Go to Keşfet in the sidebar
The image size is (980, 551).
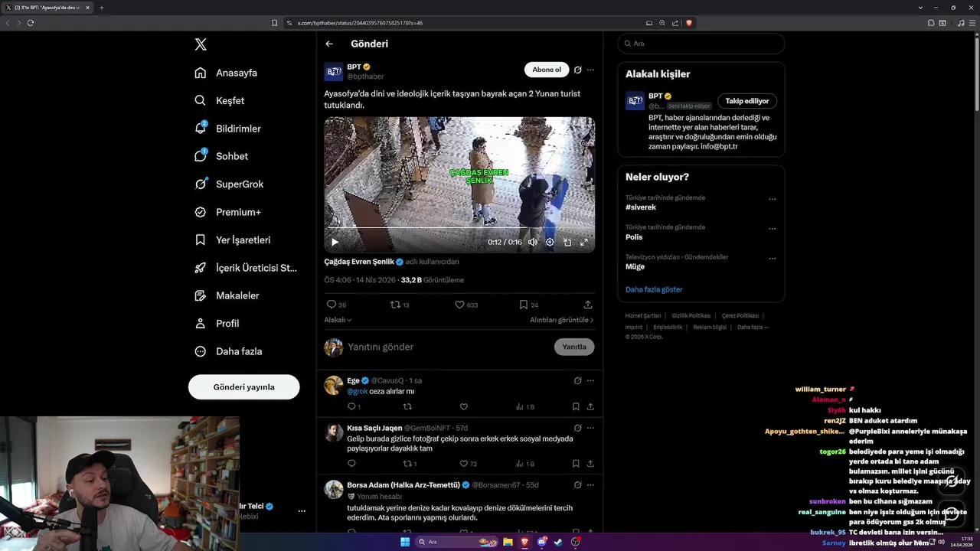(220, 100)
